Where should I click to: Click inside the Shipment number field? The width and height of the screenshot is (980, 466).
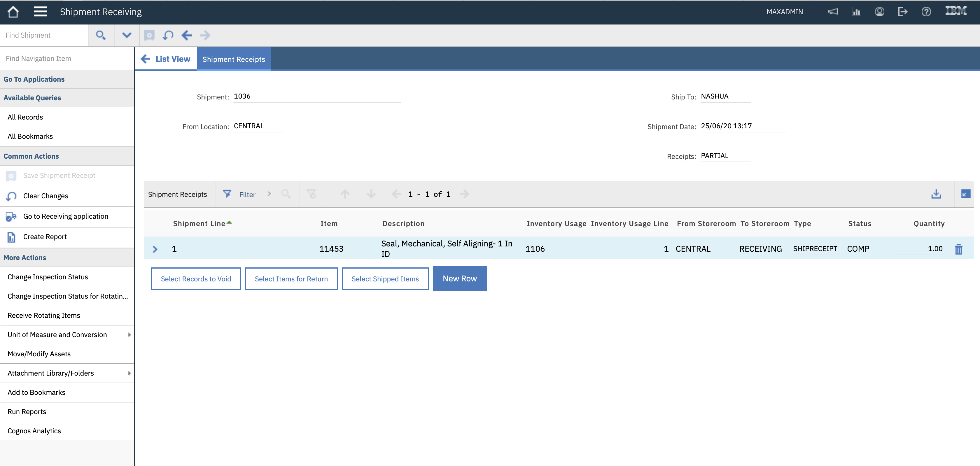pos(316,96)
